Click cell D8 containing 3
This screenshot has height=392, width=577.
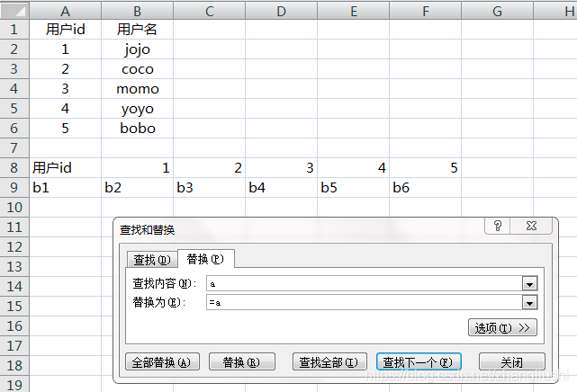(281, 168)
